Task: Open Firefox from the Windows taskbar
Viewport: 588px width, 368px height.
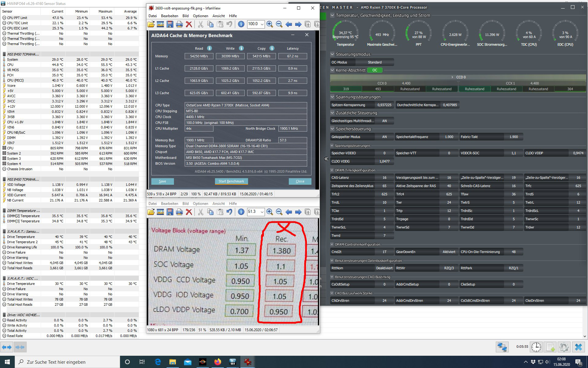Action: [x=218, y=362]
